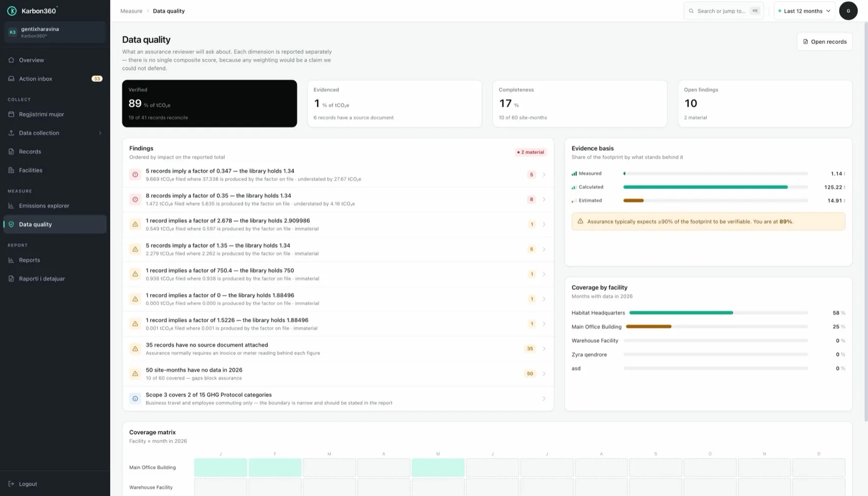The image size is (868, 496).
Task: Click the Karbon360 logo icon
Action: (12, 11)
